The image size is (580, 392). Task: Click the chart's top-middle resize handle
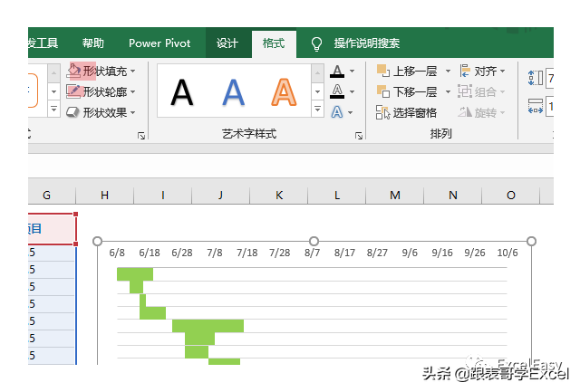[x=314, y=241]
